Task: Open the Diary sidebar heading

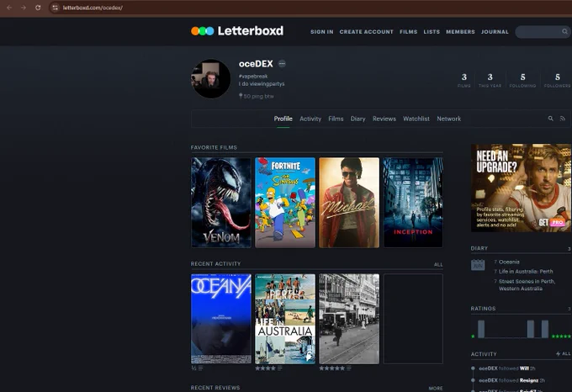Action: point(479,248)
